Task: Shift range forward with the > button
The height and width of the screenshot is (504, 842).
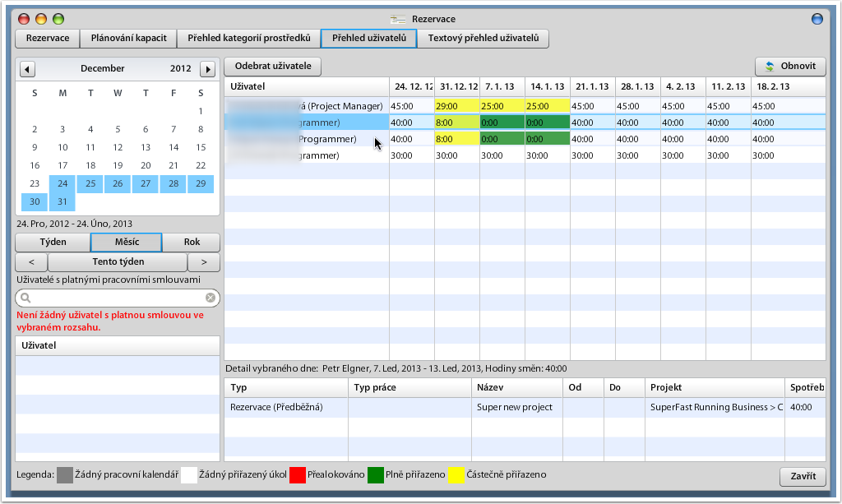Action: (x=204, y=262)
